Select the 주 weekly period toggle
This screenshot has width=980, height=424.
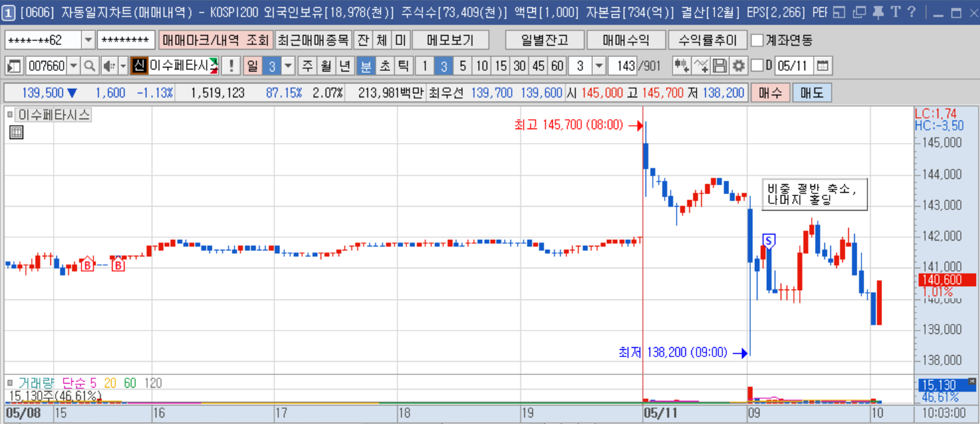308,66
